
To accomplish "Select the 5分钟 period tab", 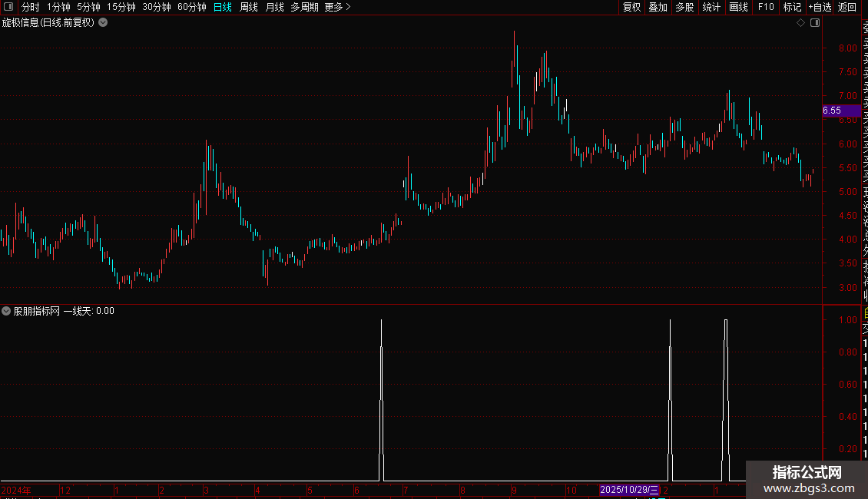I will tap(88, 7).
